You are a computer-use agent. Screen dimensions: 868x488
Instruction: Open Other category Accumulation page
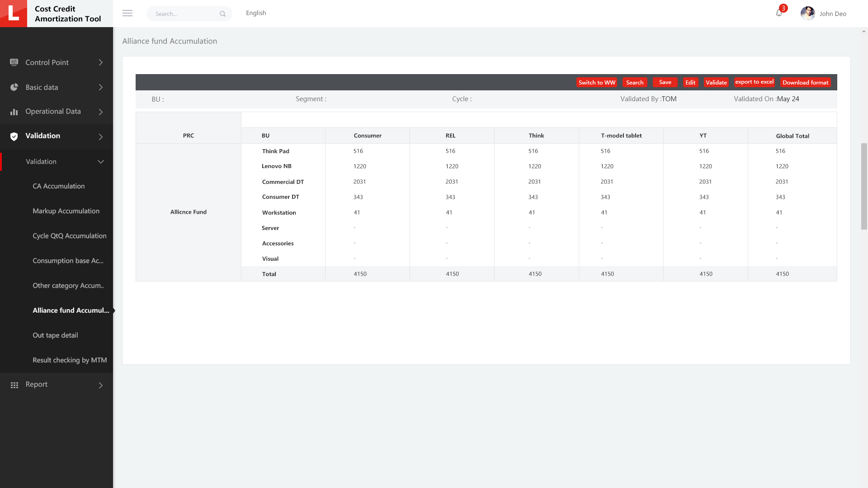68,286
